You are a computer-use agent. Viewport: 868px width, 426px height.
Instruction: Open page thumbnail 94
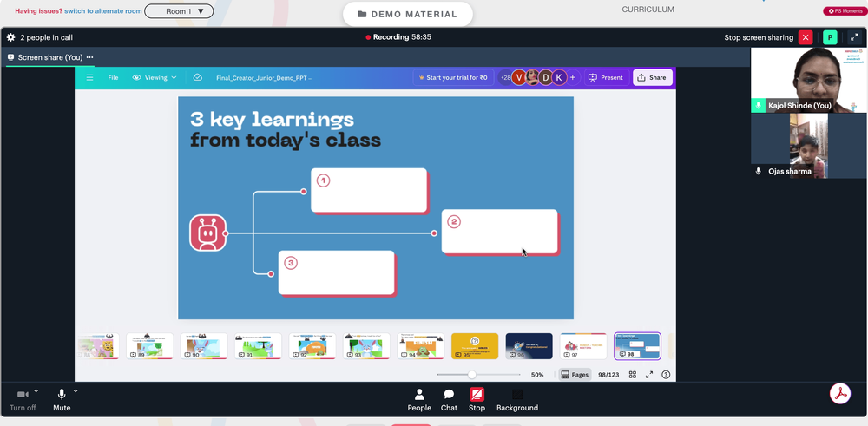(421, 346)
